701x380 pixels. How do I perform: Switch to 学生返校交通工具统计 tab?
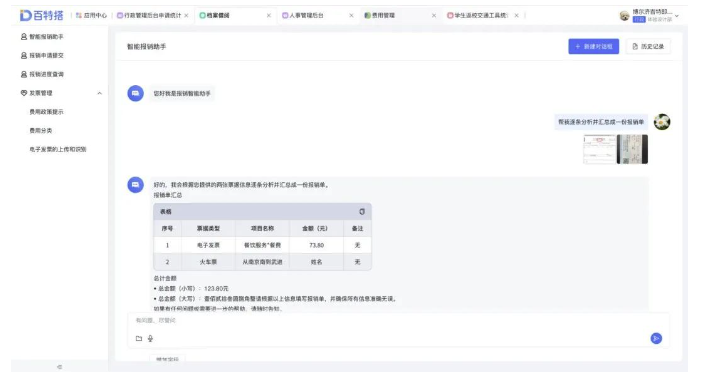477,15
